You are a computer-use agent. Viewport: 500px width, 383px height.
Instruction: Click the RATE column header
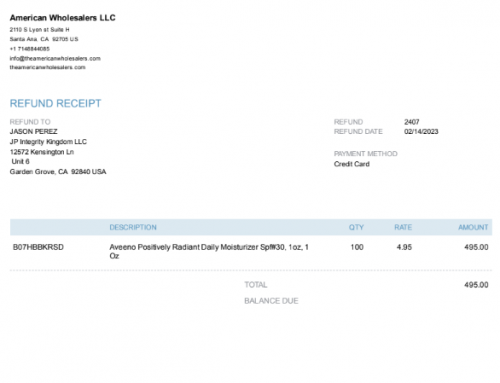[403, 227]
